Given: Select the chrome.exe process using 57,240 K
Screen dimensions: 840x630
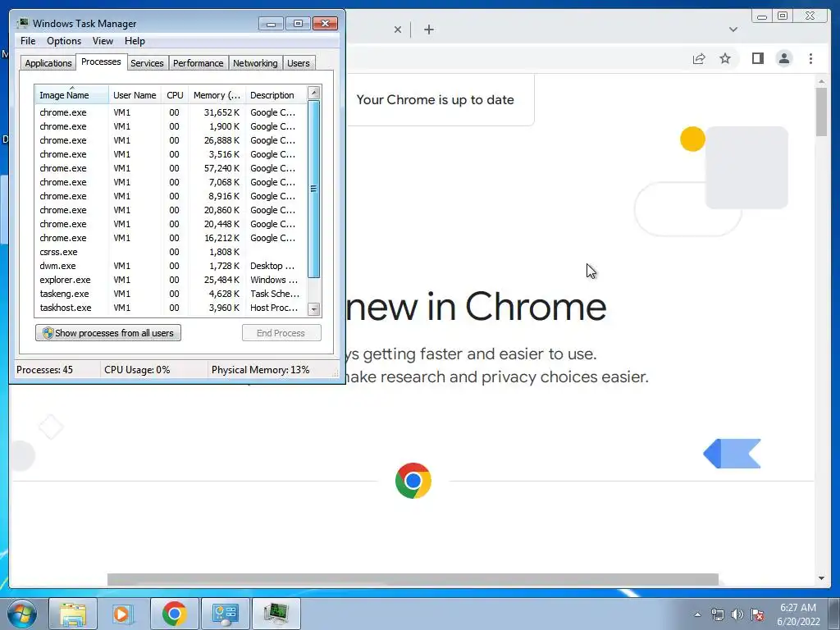Looking at the screenshot, I should tap(171, 168).
